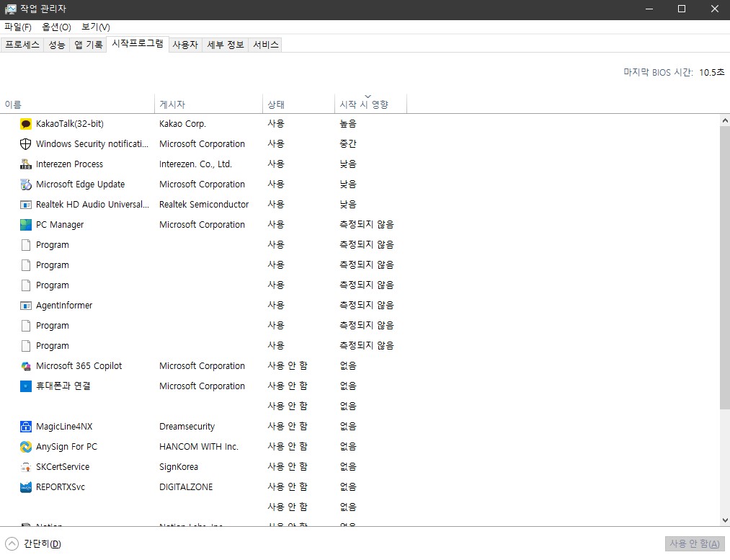Click the Microsoft Edge Update icon
Viewport: 730px width, 560px height.
(25, 184)
